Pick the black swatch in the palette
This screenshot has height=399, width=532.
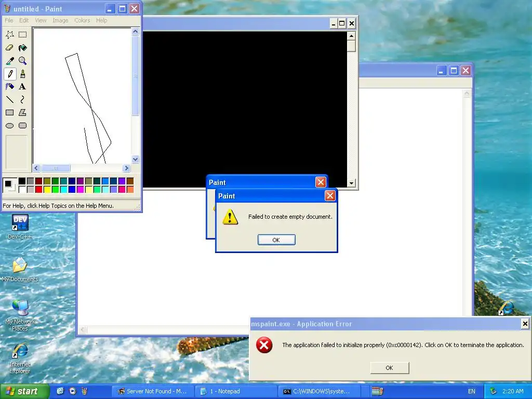point(22,181)
